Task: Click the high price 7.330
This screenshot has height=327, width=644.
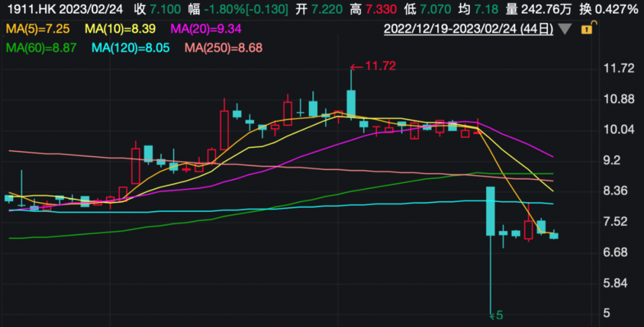Action: coord(380,9)
